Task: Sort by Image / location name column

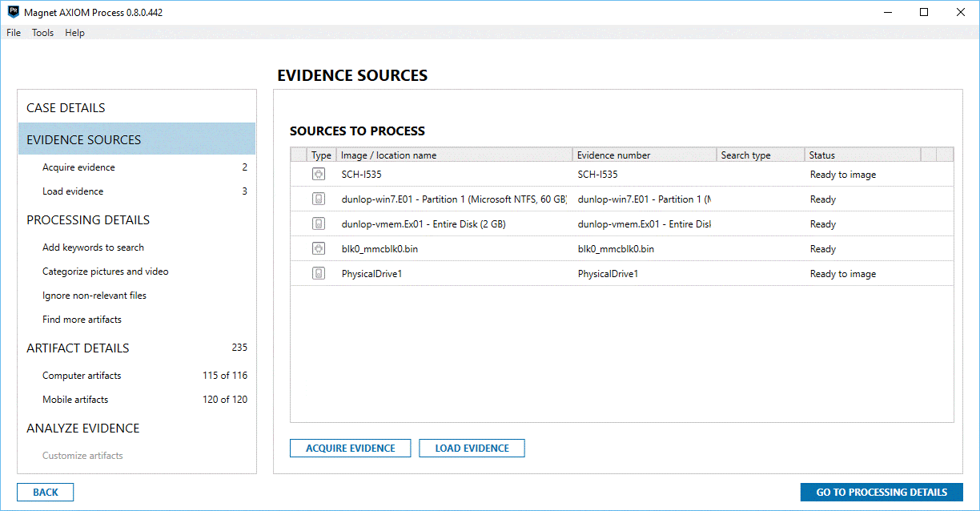Action: point(454,155)
